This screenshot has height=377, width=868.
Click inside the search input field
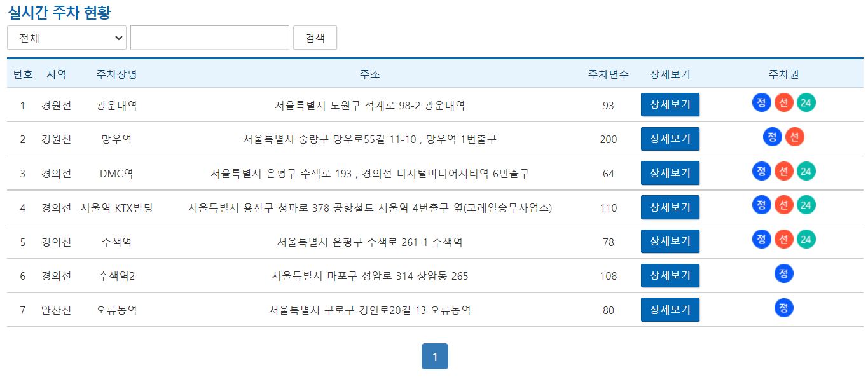pos(210,38)
